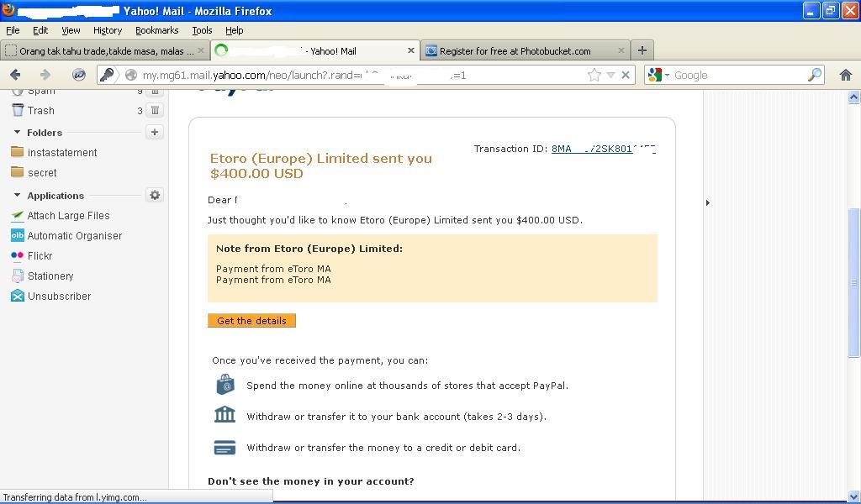Click the site identity globe icon
The width and height of the screenshot is (861, 504).
tap(130, 75)
